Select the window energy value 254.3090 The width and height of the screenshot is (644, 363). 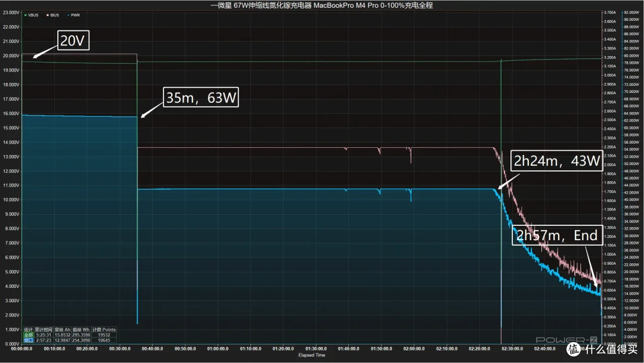pos(81,340)
